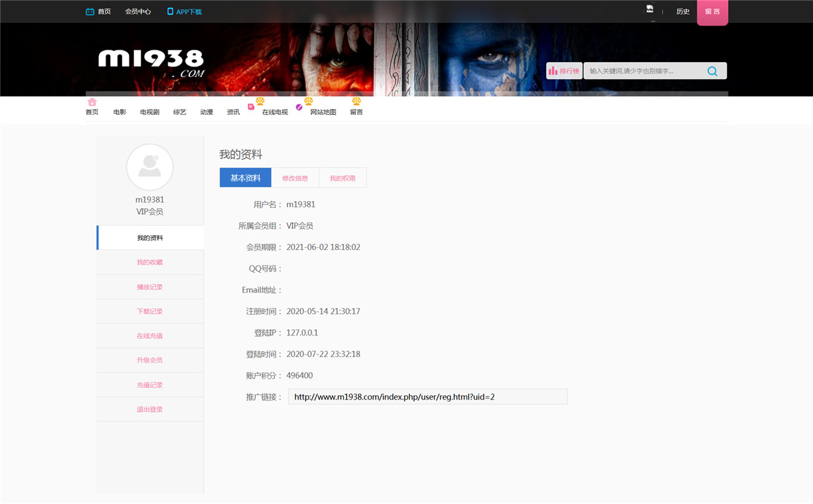Go to 在线充值 in the sidebar
Viewport: 813px width, 504px height.
click(150, 336)
